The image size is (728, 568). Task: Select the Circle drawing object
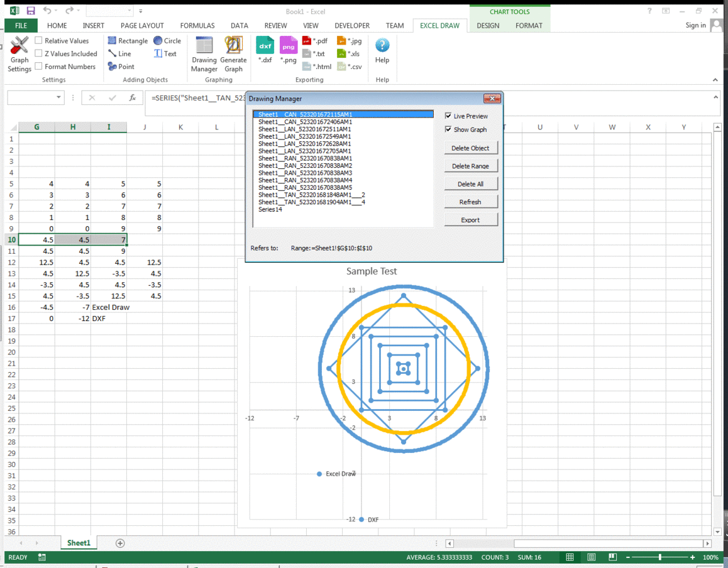pyautogui.click(x=167, y=40)
